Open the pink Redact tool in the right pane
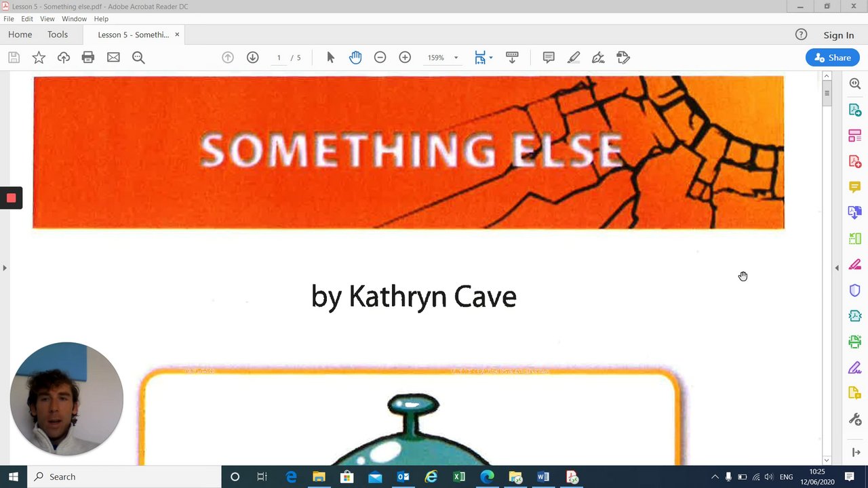Viewport: 868px width, 488px height. [x=855, y=264]
